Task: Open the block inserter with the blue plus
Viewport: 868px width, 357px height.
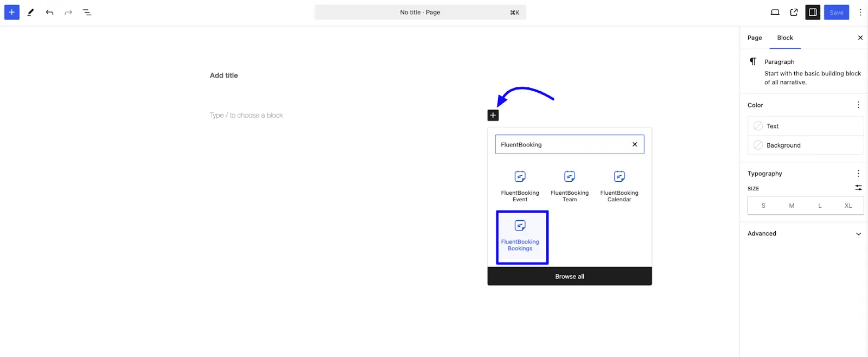Action: (12, 12)
